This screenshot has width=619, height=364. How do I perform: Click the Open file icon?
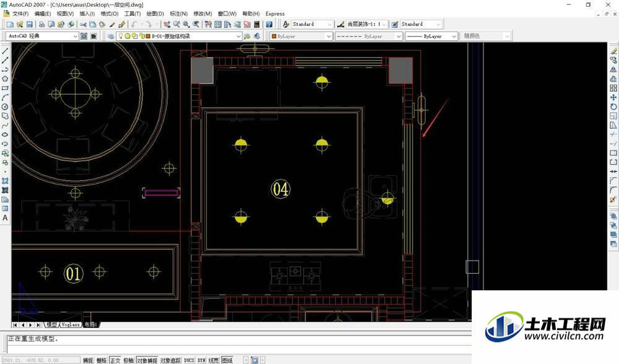coord(20,25)
